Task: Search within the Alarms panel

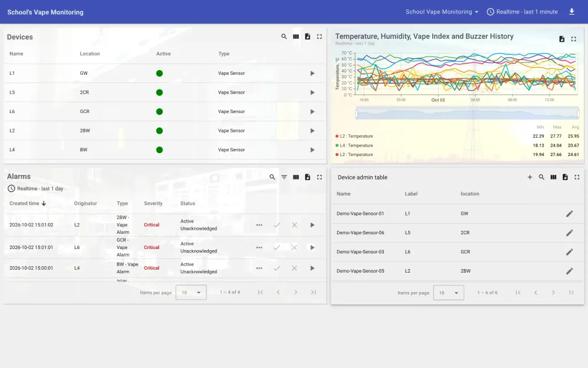Action: [x=272, y=177]
